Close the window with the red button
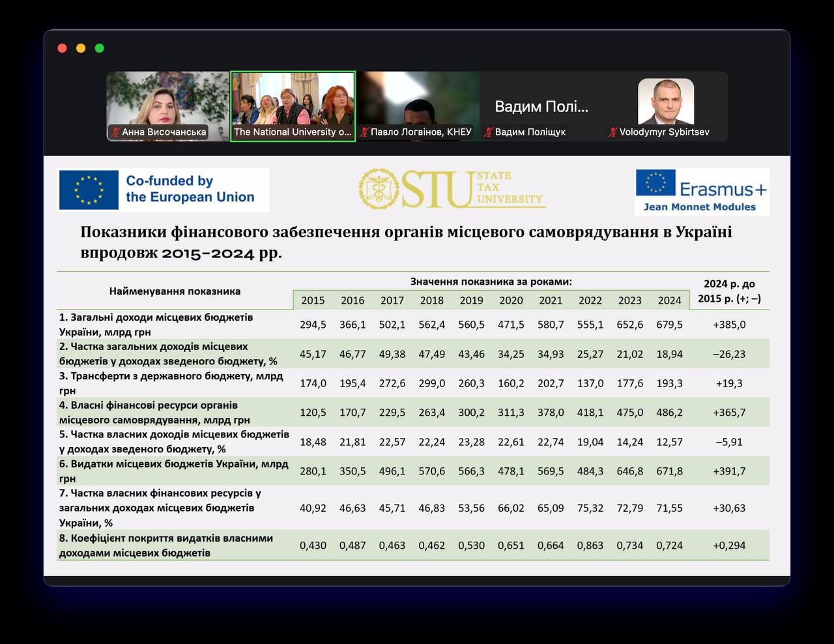This screenshot has width=834, height=644. [63, 48]
